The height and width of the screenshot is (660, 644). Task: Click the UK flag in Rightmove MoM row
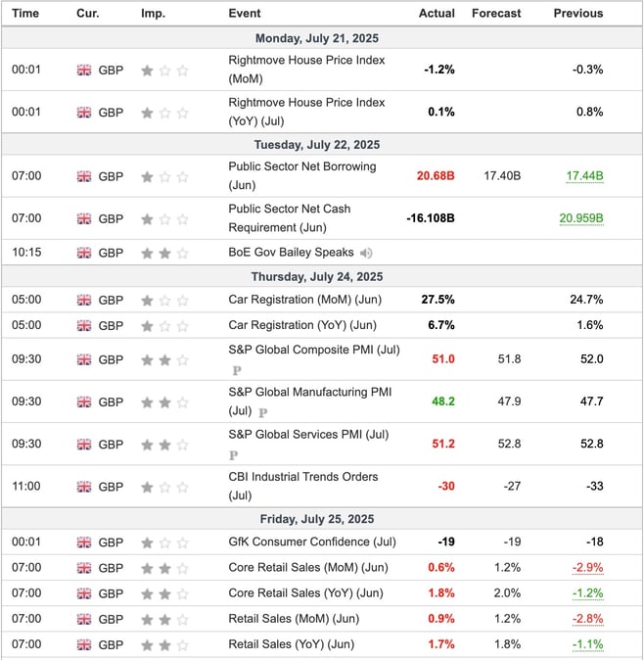click(84, 70)
